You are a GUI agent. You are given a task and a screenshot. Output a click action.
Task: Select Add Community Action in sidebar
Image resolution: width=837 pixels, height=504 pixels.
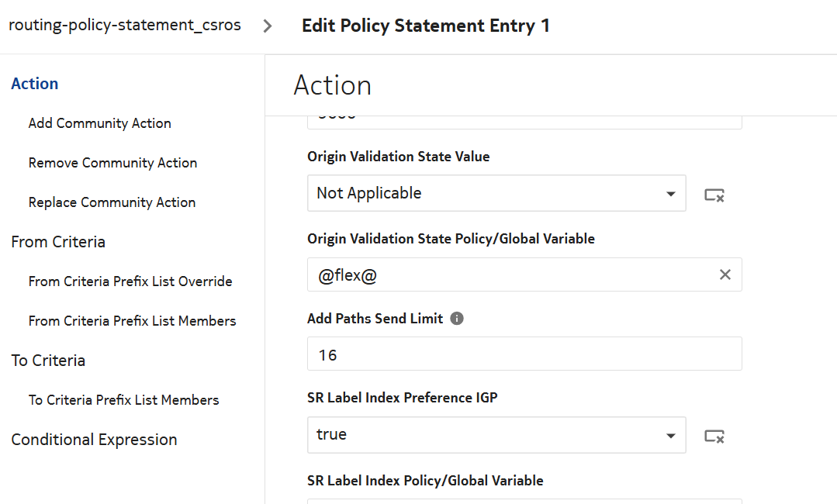[x=100, y=123]
